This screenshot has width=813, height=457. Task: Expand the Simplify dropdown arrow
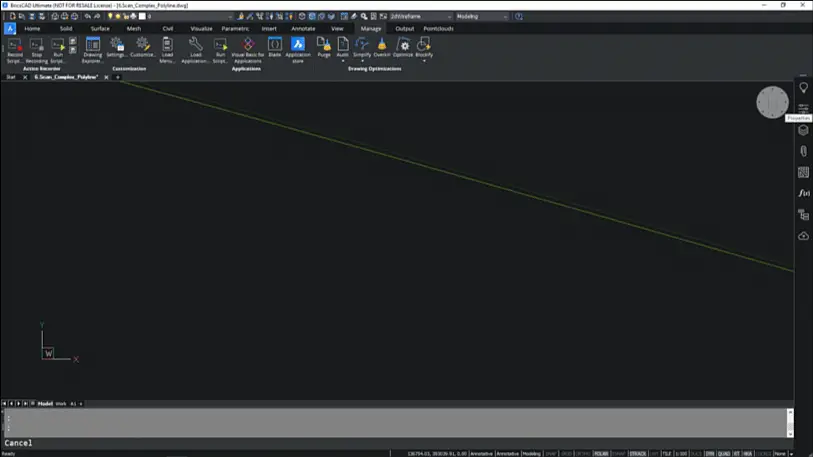pyautogui.click(x=362, y=61)
